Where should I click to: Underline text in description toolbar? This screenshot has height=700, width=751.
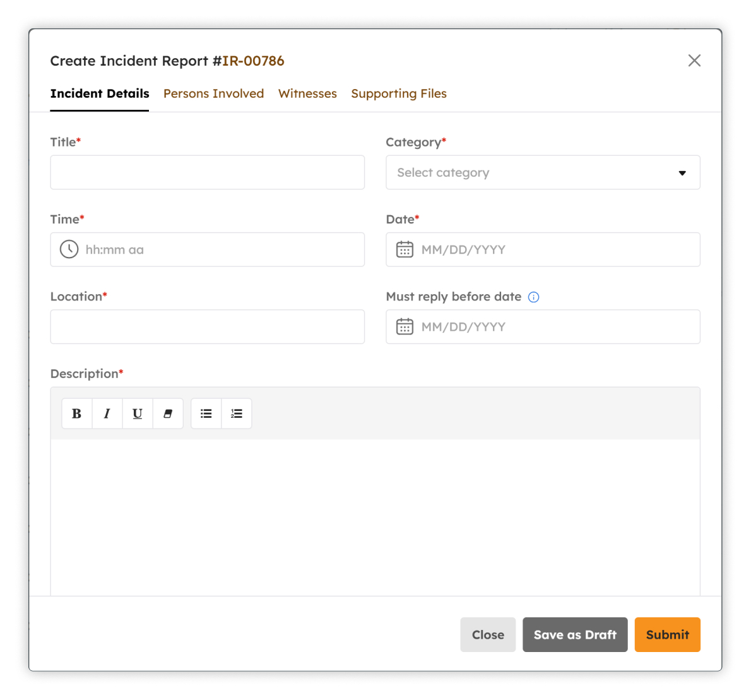[138, 413]
